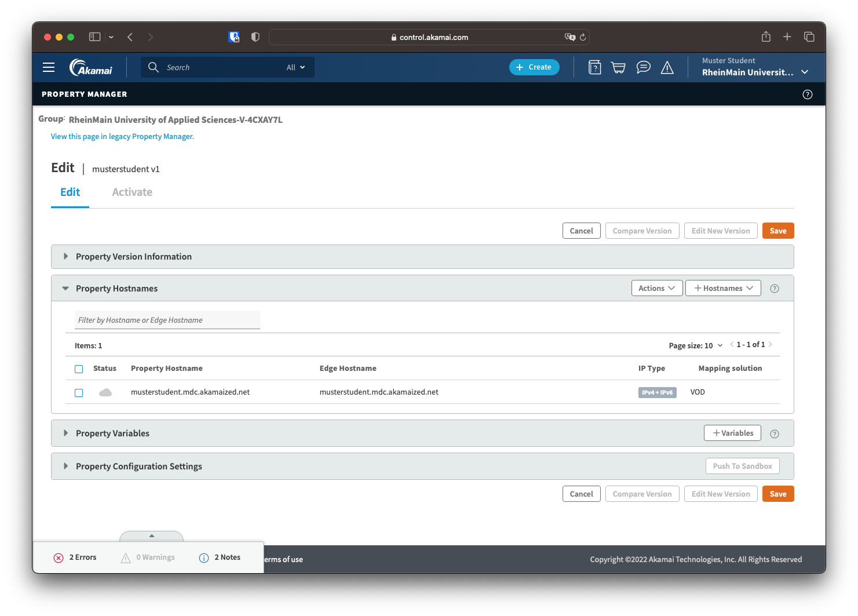Screen dimensions: 858x616
Task: Open the search scope All dropdown
Action: tap(296, 67)
